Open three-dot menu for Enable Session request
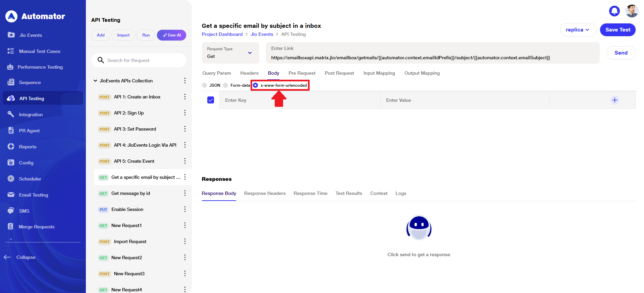This screenshot has height=293, width=644. [185, 209]
